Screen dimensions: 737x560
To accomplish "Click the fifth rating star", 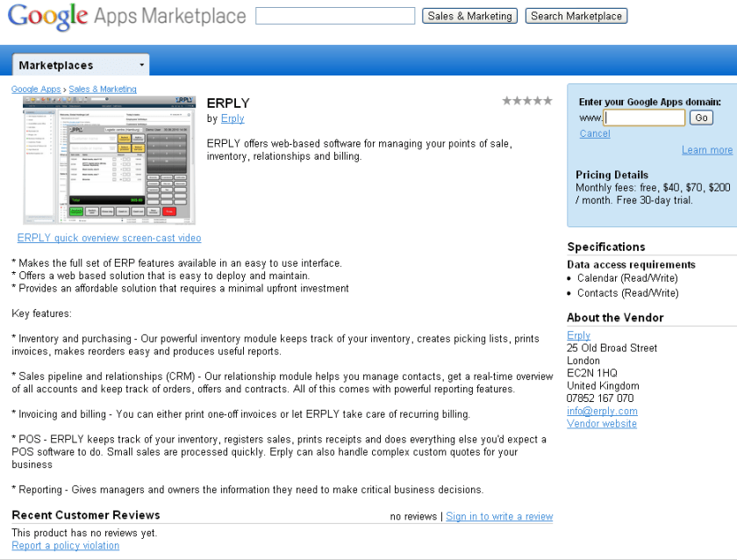I will [548, 101].
